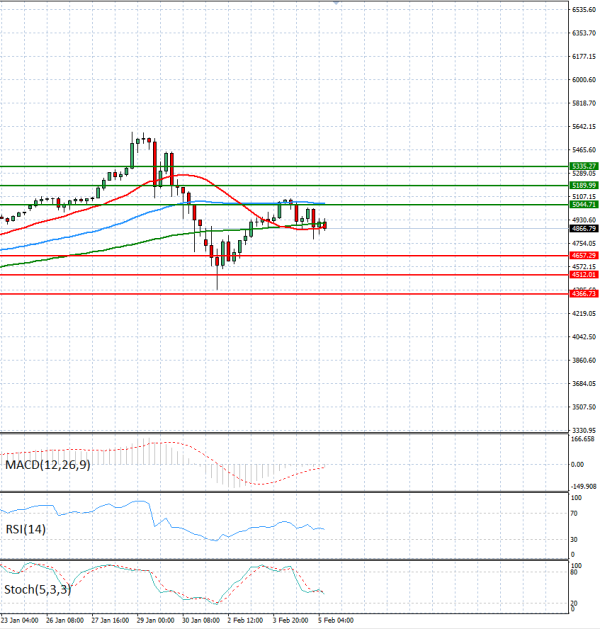Click the 2 Feb 12:00 time axis label

click(243, 619)
